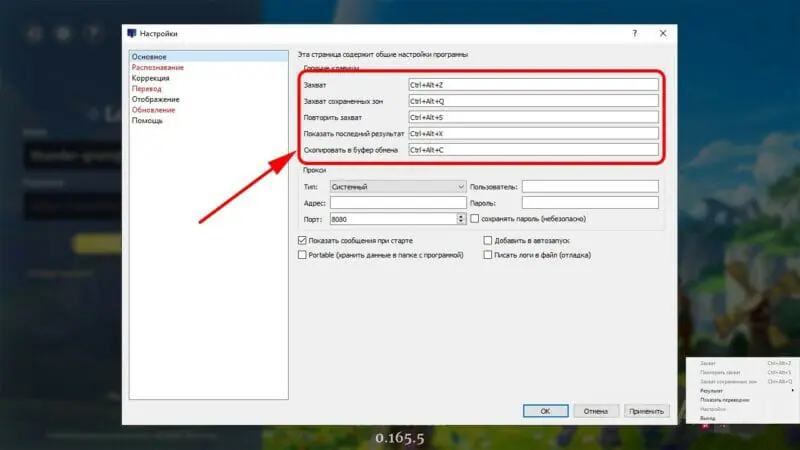Toggle the Portable mode checkbox
Image resolution: width=800 pixels, height=450 pixels.
[x=302, y=255]
